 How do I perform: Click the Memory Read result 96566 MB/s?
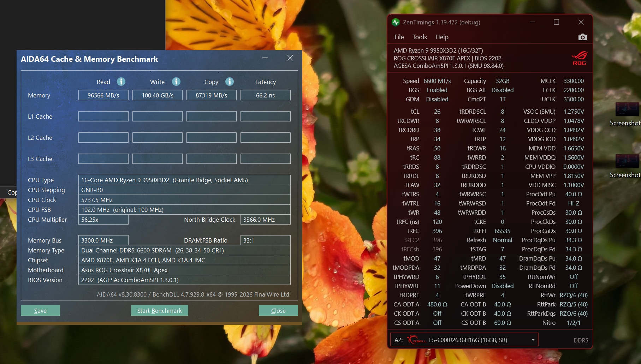tap(103, 95)
